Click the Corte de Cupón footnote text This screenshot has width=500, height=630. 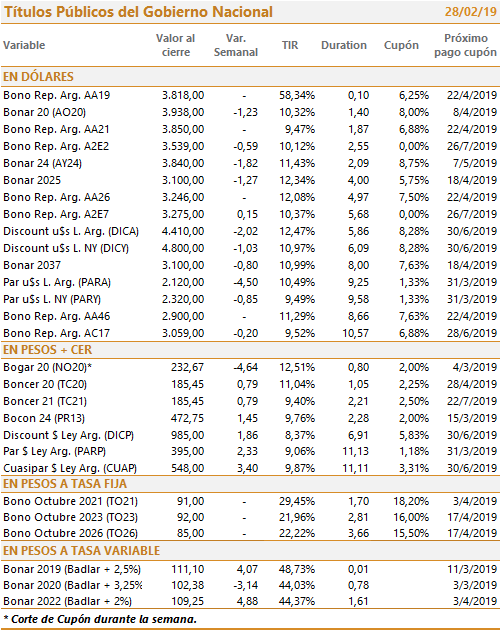[100, 619]
